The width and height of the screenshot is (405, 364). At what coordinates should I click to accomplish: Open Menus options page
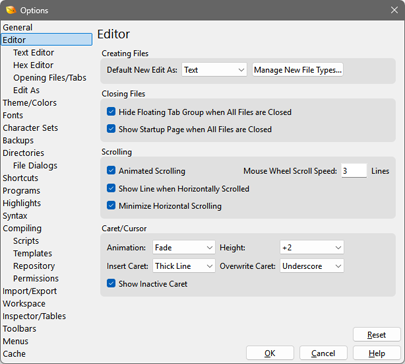15,341
